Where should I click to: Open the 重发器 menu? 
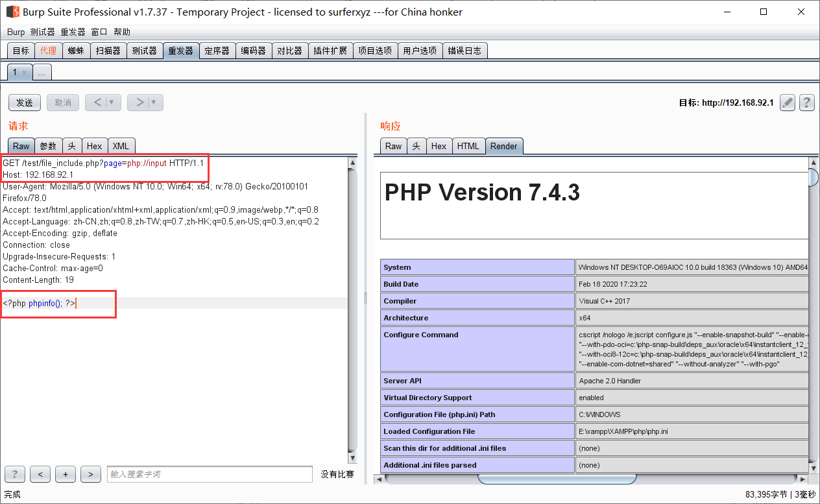[73, 32]
